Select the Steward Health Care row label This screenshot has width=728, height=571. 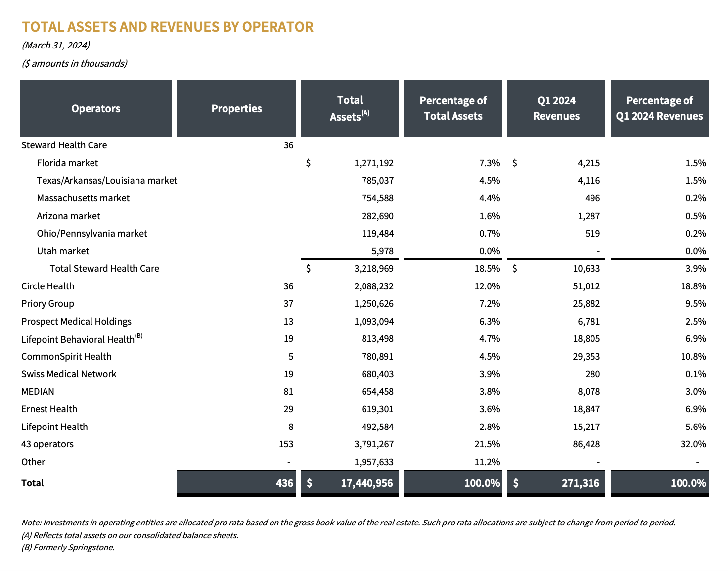coord(64,145)
